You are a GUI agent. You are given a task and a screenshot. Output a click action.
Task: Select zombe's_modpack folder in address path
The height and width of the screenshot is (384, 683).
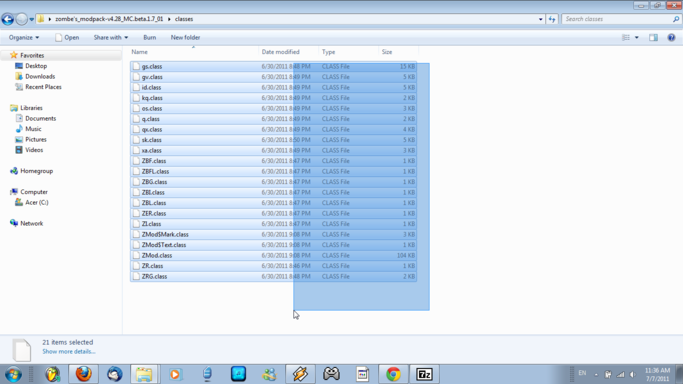pos(109,19)
